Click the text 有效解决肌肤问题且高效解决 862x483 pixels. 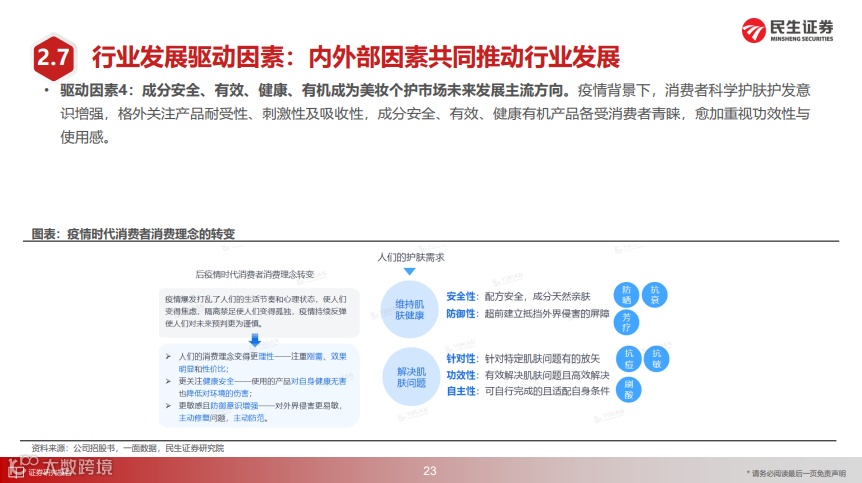click(547, 375)
